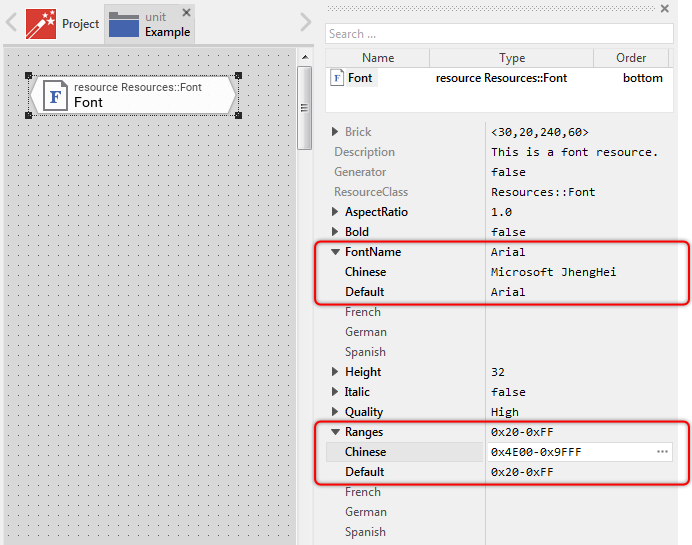Click the Search input field
This screenshot has height=545, width=692.
click(x=498, y=34)
